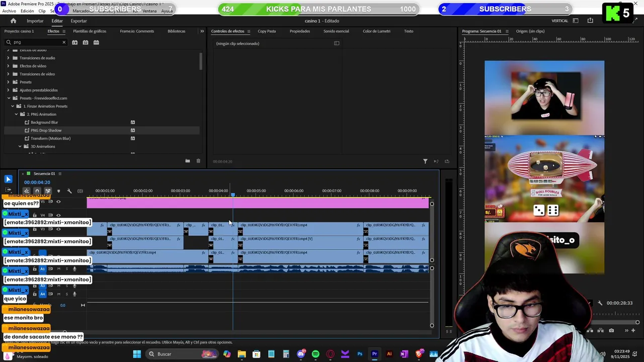Collapse 2. PNG Animation folder

(x=16, y=114)
